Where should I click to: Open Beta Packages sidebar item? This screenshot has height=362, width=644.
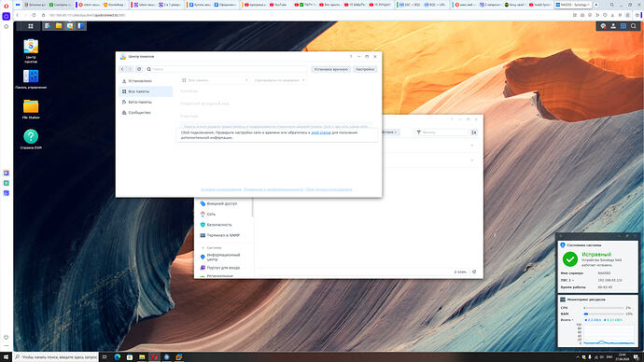pos(146,102)
